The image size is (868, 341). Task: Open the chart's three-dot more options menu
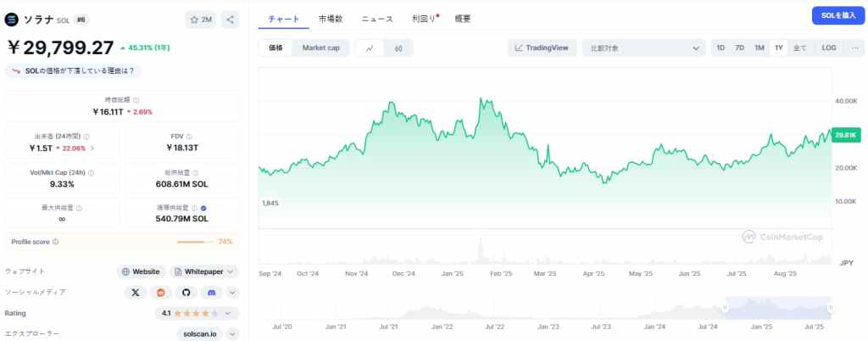click(x=855, y=48)
